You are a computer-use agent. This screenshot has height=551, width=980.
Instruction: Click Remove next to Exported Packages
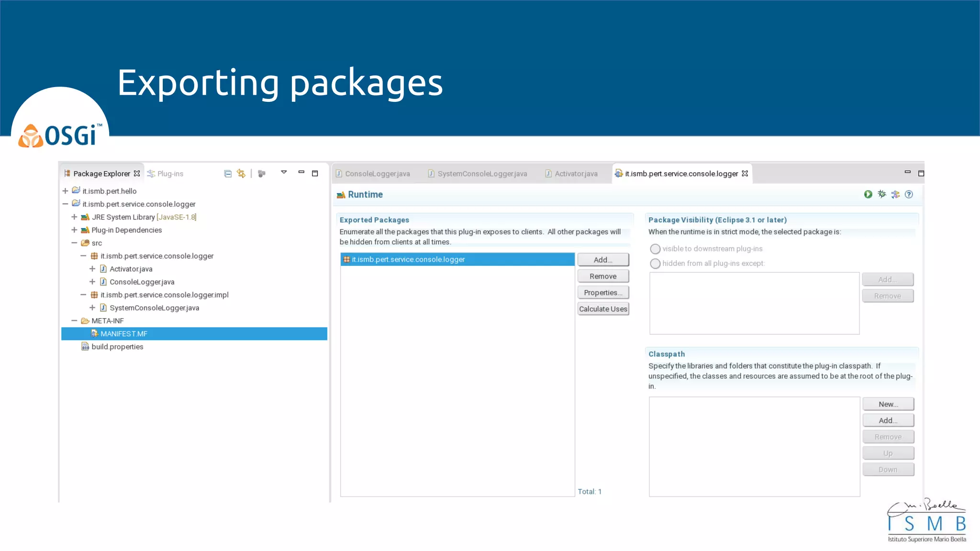(603, 276)
